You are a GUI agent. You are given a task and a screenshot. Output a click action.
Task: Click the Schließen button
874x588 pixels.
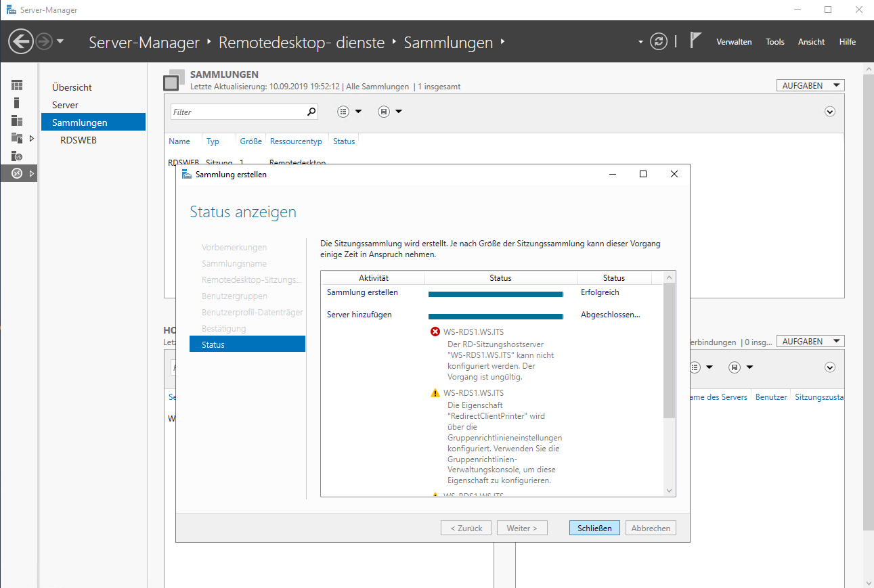coord(594,528)
